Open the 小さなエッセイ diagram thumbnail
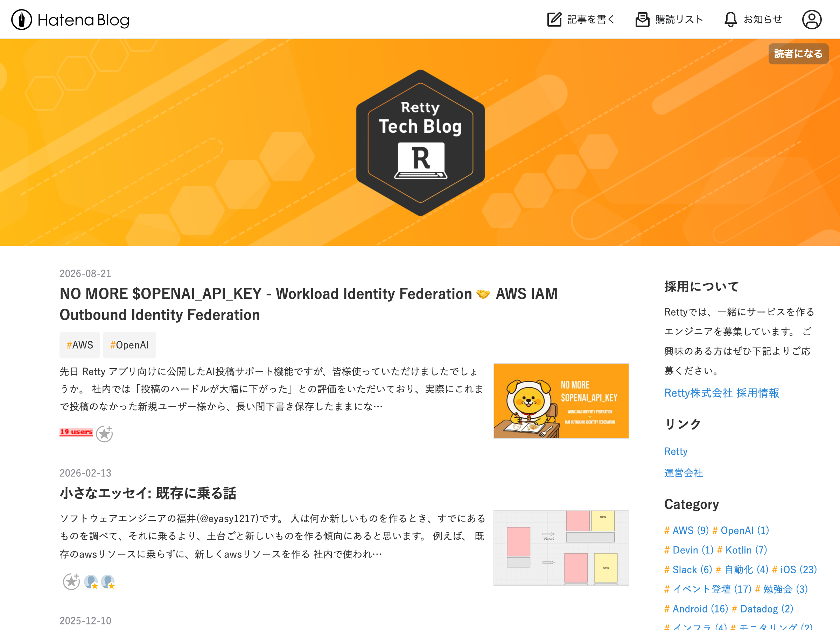 pyautogui.click(x=561, y=548)
